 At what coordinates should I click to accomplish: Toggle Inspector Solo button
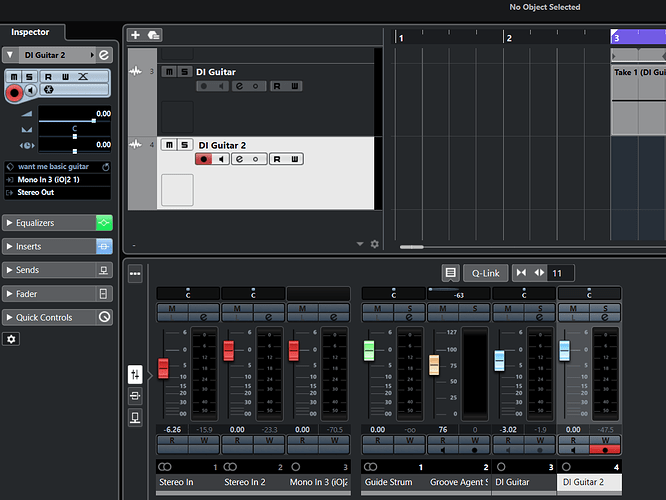pos(29,77)
